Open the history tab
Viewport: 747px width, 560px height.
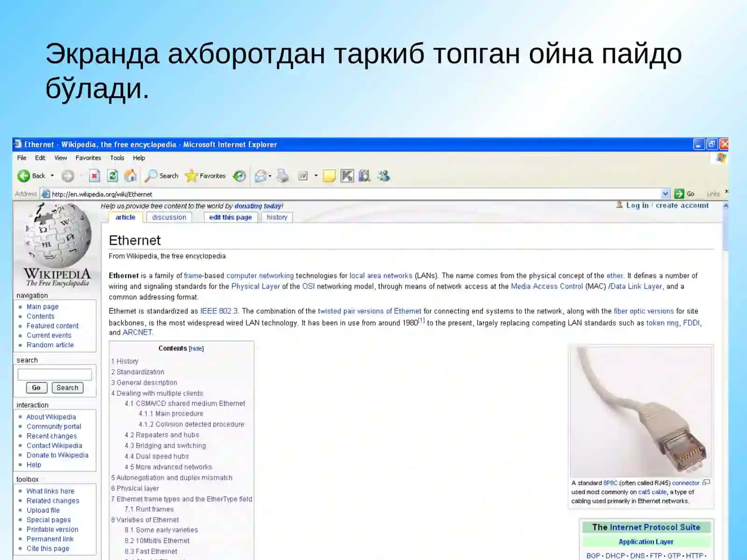(277, 217)
